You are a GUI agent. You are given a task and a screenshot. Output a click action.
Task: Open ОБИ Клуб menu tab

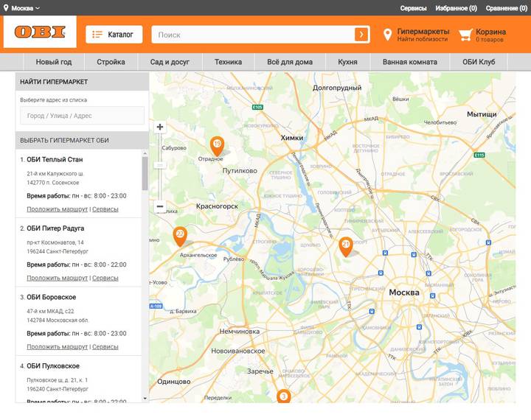(479, 62)
